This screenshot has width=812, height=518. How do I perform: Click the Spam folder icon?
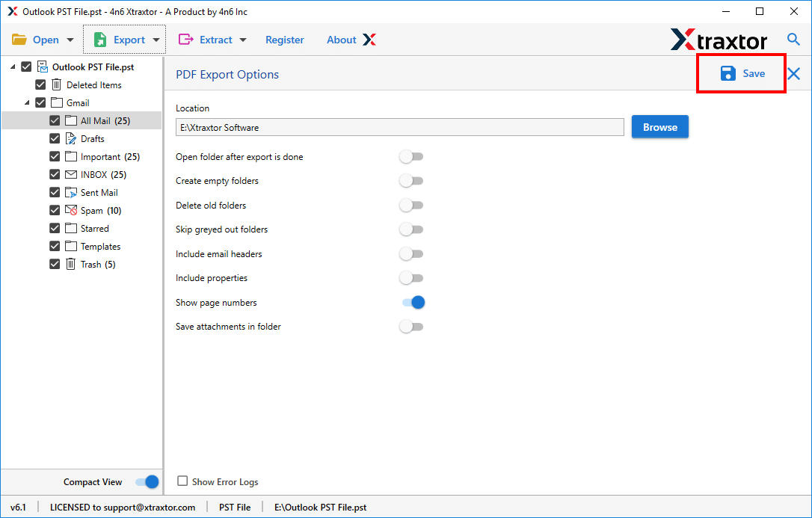coord(71,210)
